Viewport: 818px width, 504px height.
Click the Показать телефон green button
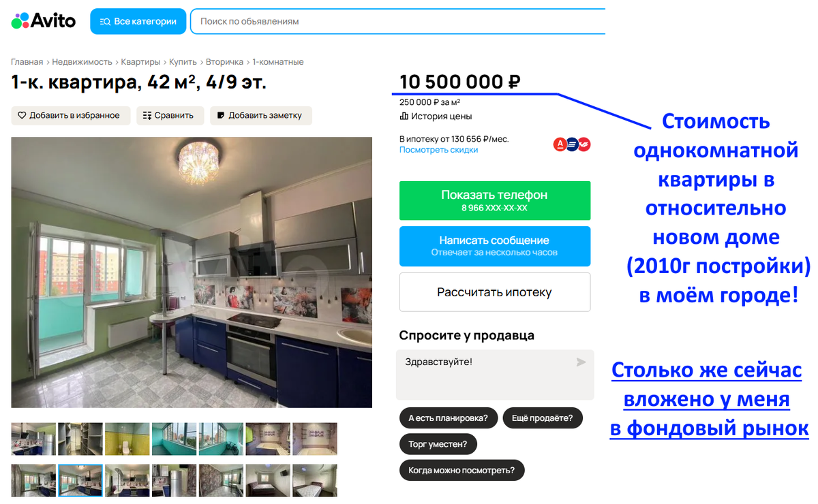point(495,200)
